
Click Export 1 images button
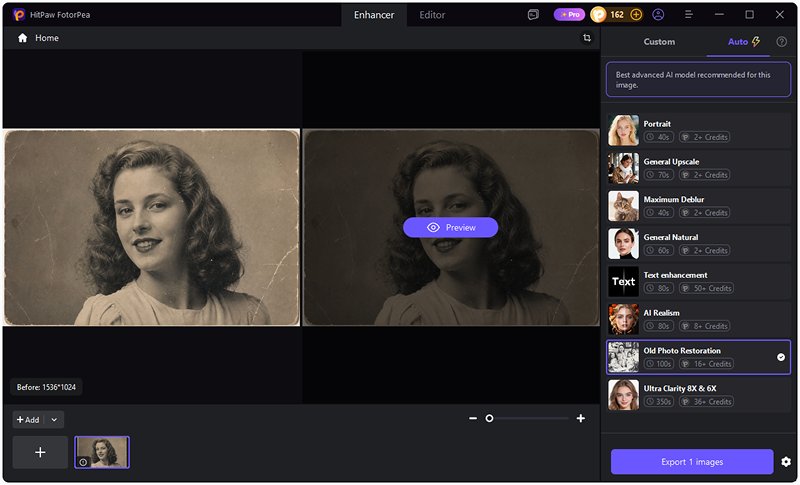[x=692, y=462]
